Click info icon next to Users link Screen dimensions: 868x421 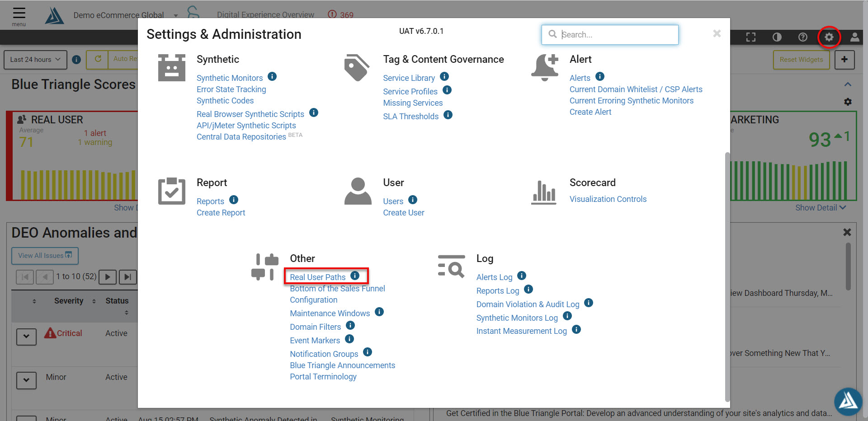413,200
